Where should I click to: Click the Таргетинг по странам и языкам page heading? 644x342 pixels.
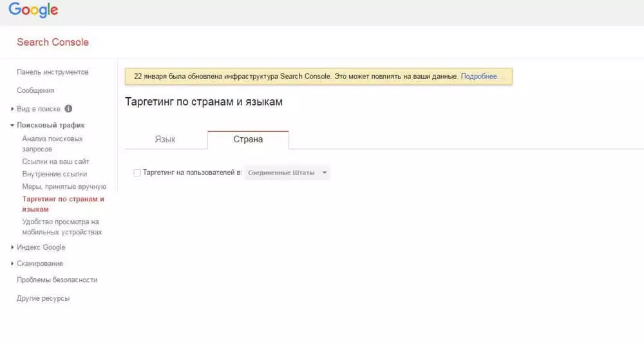click(x=204, y=102)
